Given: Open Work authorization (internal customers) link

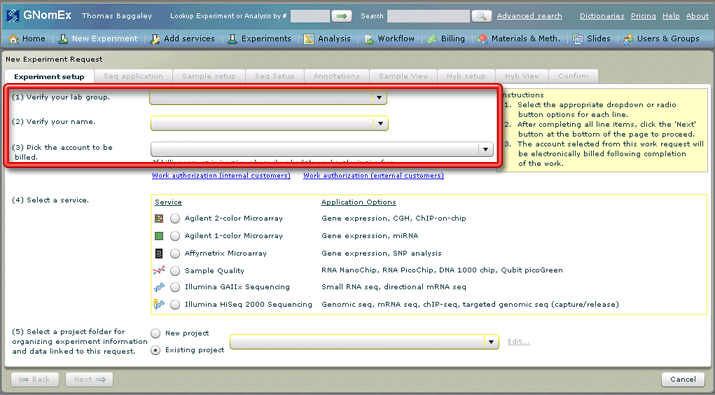Looking at the screenshot, I should [221, 176].
